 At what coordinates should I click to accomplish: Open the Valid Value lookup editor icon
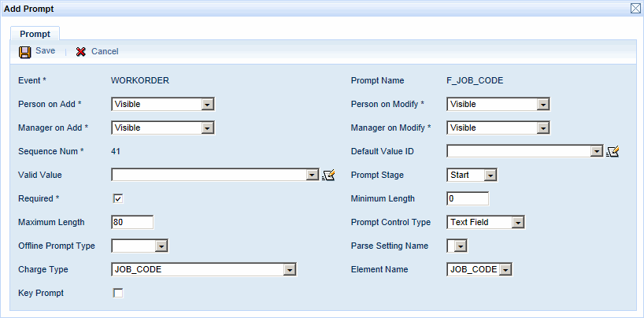(x=329, y=176)
